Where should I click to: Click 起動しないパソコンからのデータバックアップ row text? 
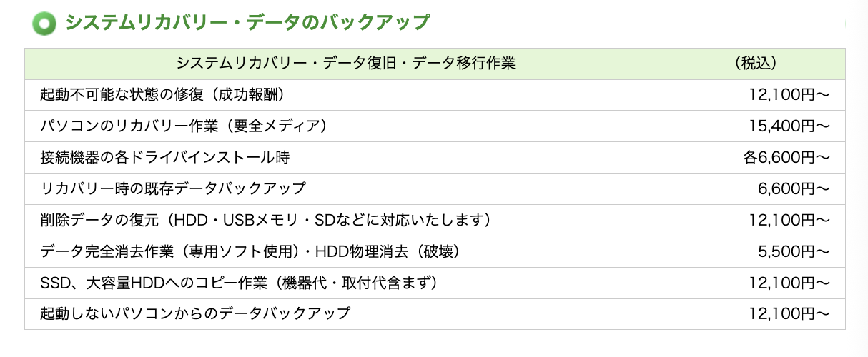[x=196, y=313]
